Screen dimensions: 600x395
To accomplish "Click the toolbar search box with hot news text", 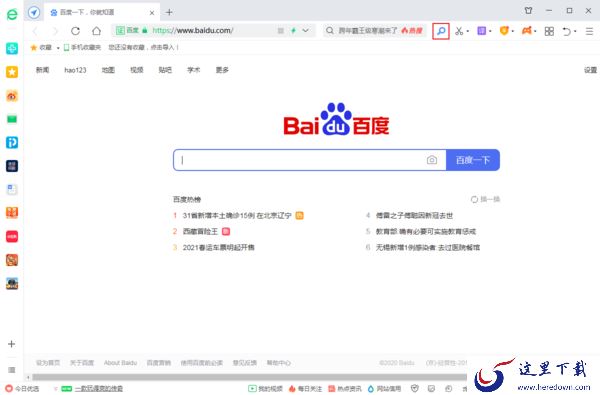I will click(375, 31).
